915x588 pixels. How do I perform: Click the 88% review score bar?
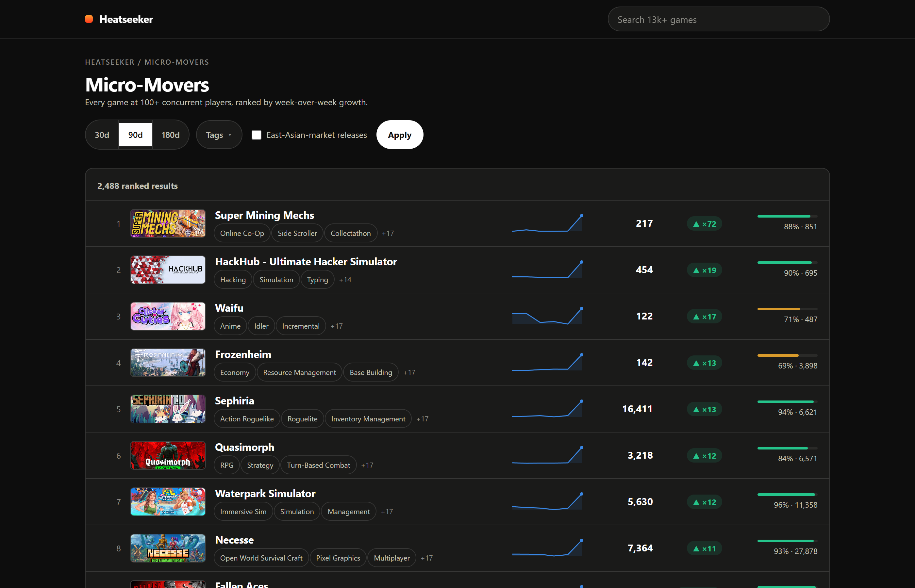coord(787,216)
